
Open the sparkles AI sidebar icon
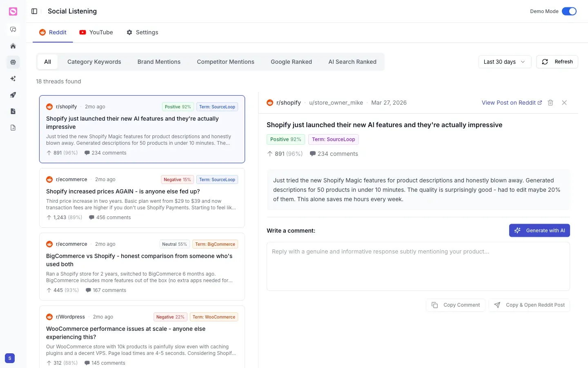click(x=13, y=79)
